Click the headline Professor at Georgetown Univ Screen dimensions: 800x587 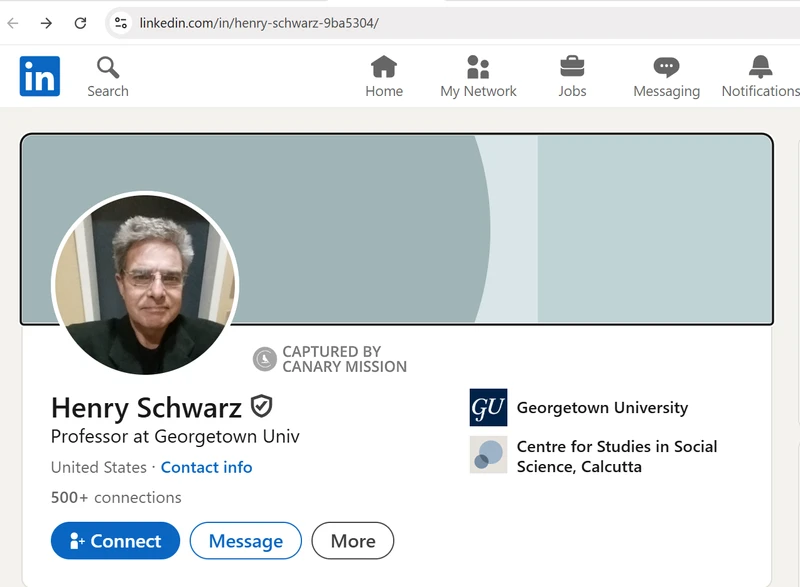tap(175, 437)
